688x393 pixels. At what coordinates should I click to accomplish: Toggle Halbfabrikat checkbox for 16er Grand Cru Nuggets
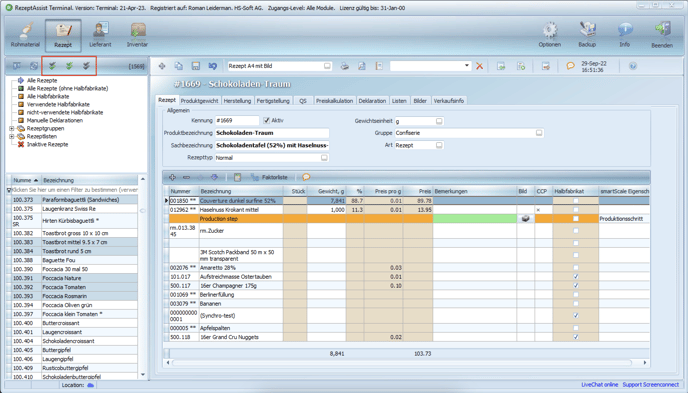(576, 337)
